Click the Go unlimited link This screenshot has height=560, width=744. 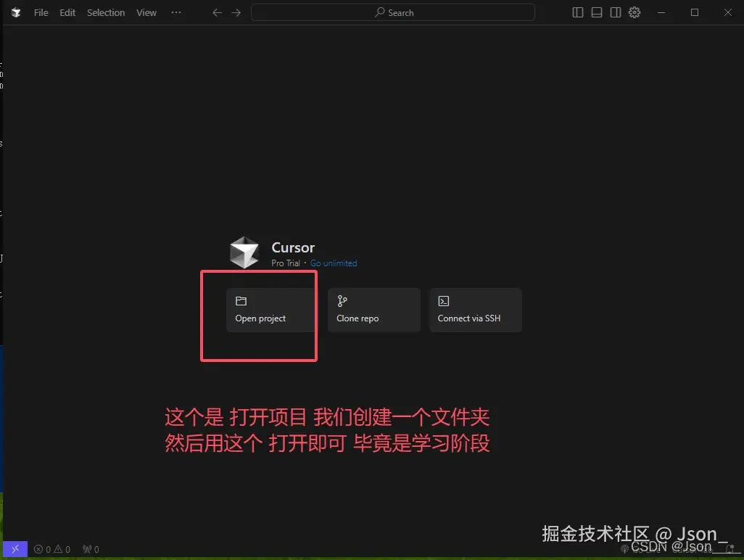(x=334, y=263)
